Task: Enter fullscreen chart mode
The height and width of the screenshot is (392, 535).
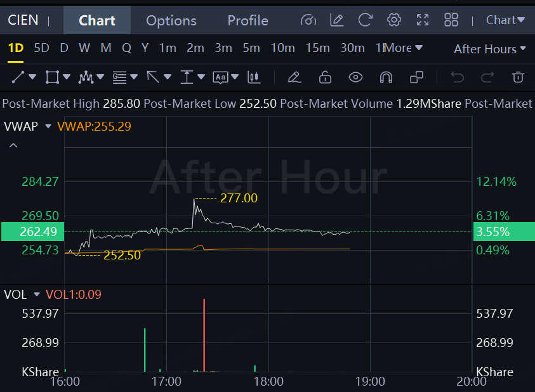Action: click(423, 20)
